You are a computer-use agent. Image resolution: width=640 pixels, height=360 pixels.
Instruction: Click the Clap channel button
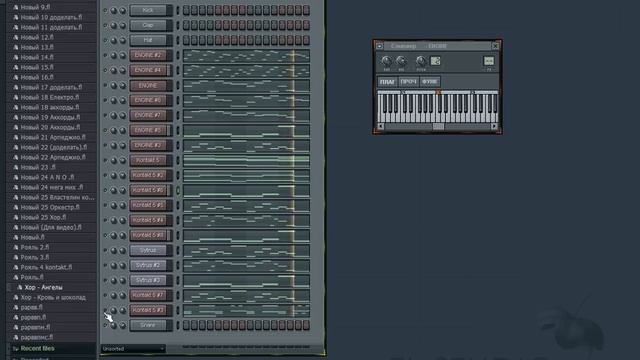coord(148,25)
